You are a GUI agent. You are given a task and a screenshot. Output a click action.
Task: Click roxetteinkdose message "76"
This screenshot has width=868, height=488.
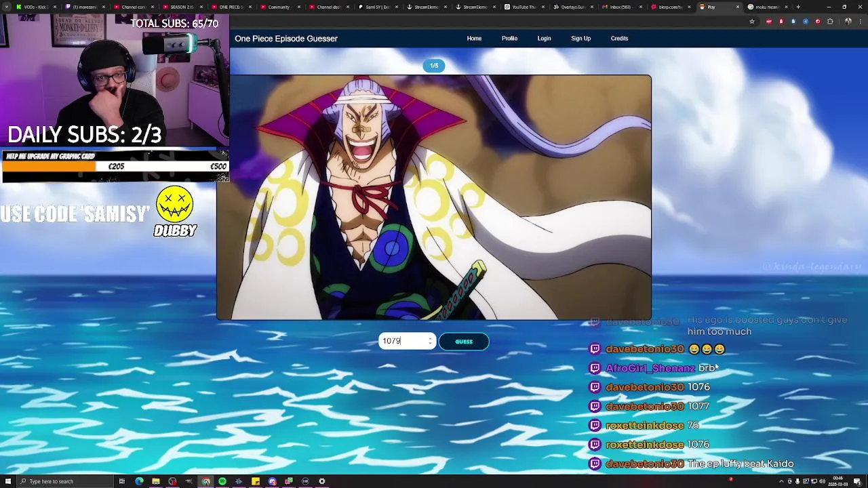click(693, 425)
